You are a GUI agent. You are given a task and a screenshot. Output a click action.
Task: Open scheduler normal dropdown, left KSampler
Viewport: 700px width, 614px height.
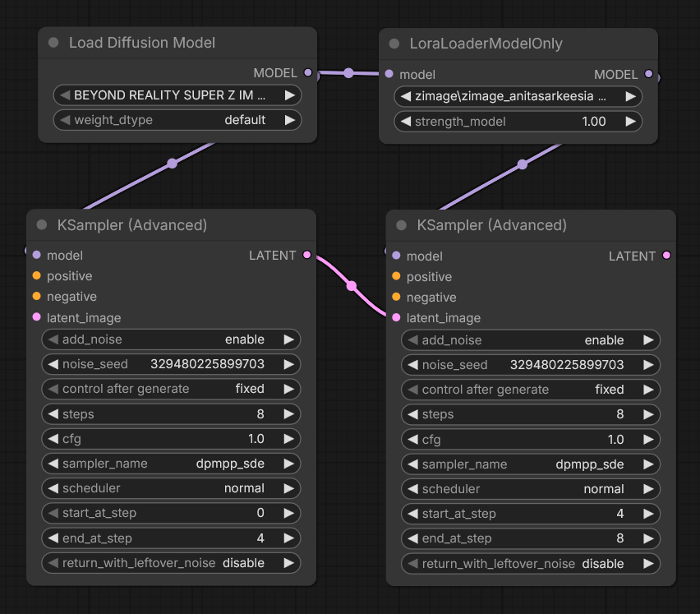[171, 488]
